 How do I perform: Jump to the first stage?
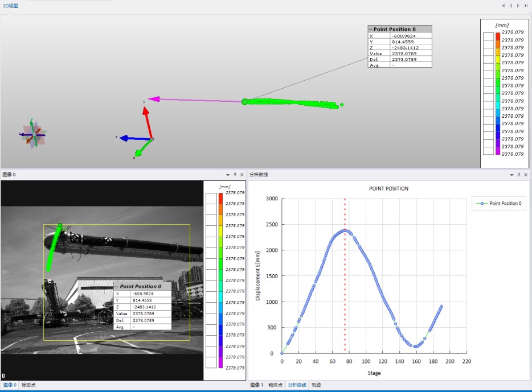(x=504, y=6)
